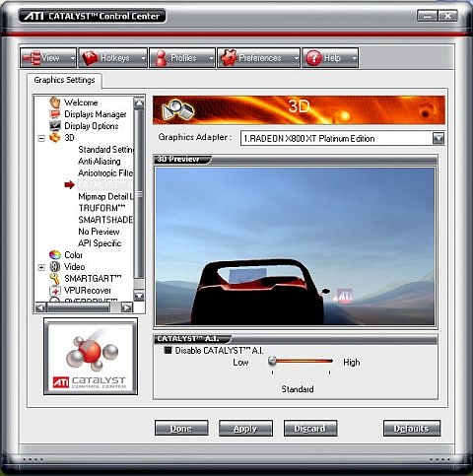Open the Profiles menu
Screen dimensions: 473x476
pyautogui.click(x=182, y=58)
